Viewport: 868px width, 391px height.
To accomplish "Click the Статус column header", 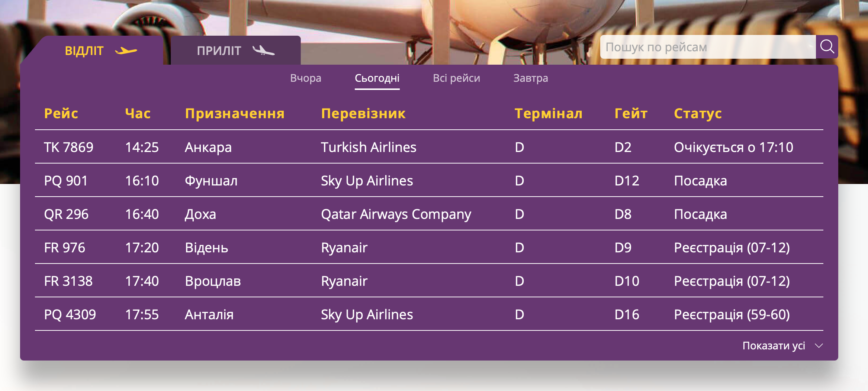I will [x=698, y=113].
